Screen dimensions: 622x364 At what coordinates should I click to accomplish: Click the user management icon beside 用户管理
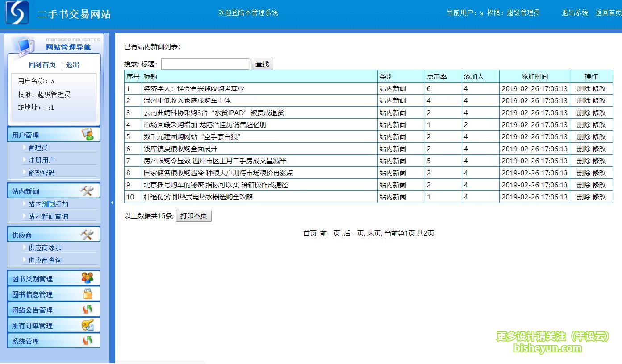88,134
